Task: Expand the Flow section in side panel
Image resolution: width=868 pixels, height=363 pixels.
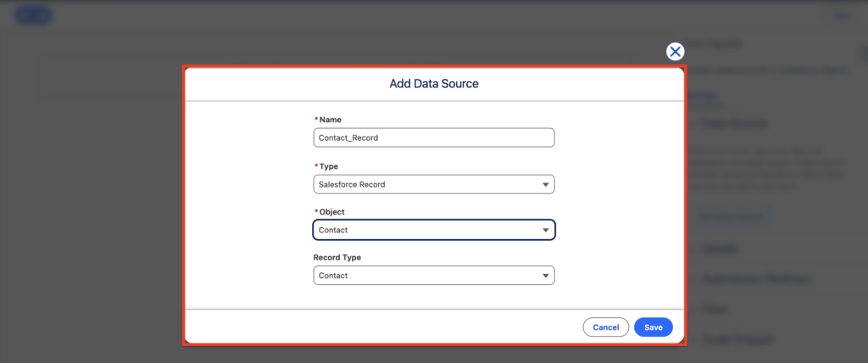Action: [x=714, y=310]
